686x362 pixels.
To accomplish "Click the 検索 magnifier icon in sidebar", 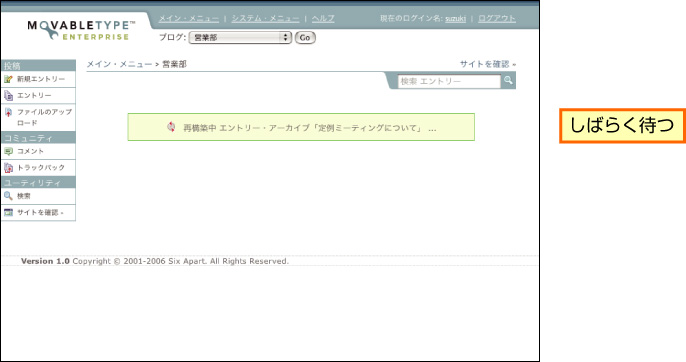I will (8, 196).
